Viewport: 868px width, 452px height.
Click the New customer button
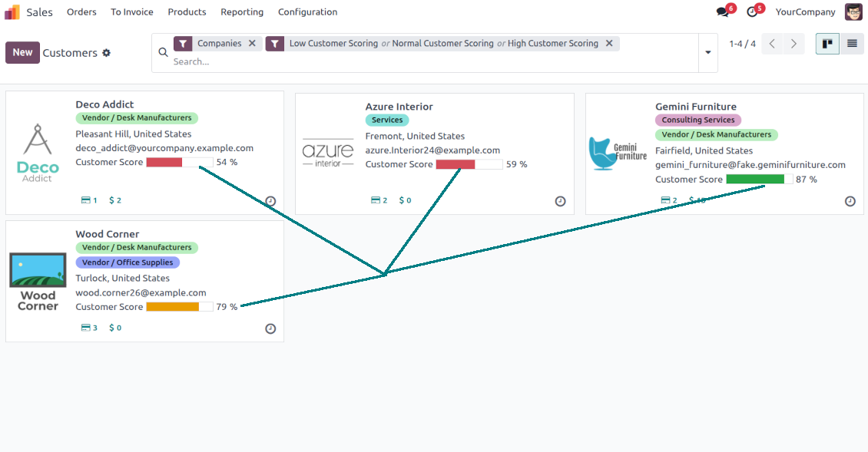point(22,52)
